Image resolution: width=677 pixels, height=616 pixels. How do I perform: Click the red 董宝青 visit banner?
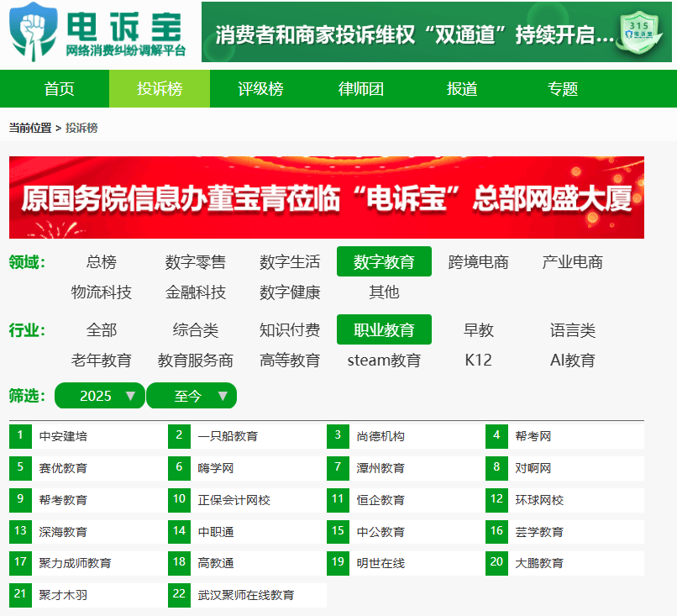coord(327,197)
